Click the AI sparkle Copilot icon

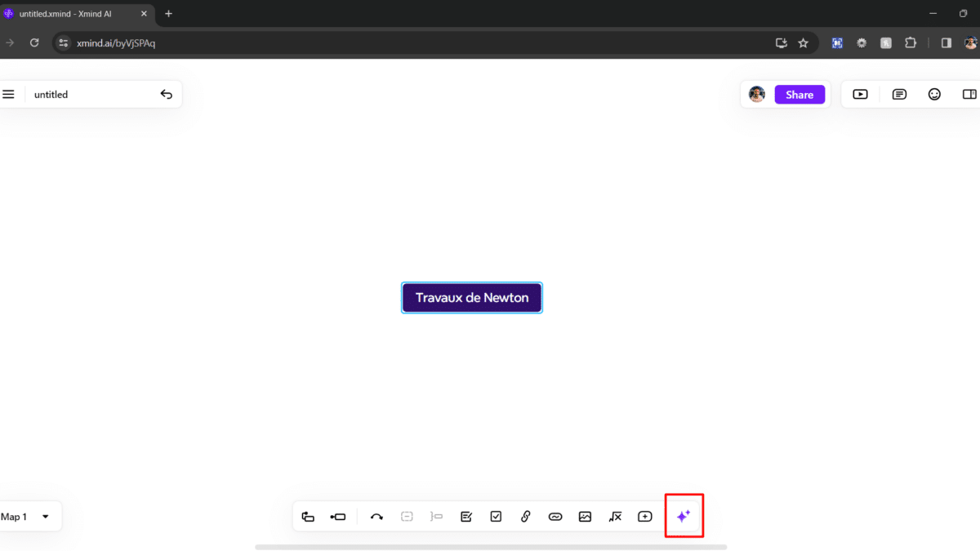pyautogui.click(x=684, y=516)
